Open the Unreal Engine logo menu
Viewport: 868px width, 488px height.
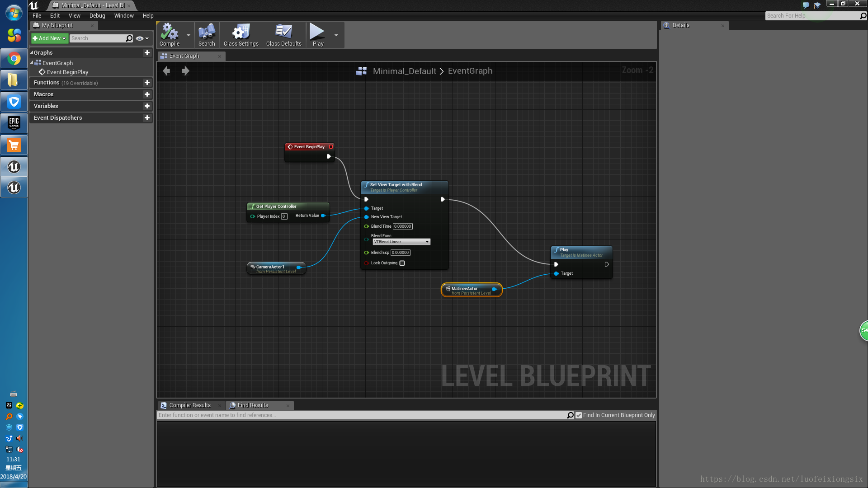click(34, 5)
